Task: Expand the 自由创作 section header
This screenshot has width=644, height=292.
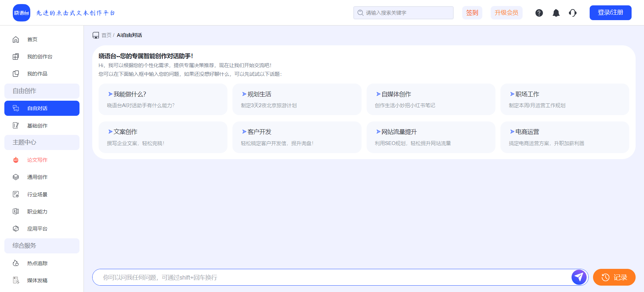Action: (x=42, y=91)
